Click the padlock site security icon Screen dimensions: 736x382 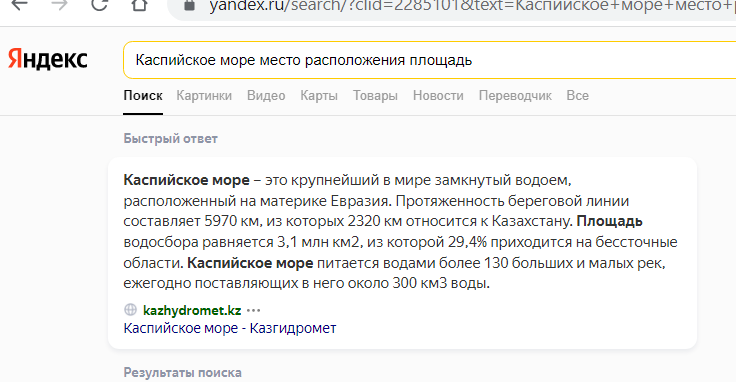tap(190, 5)
